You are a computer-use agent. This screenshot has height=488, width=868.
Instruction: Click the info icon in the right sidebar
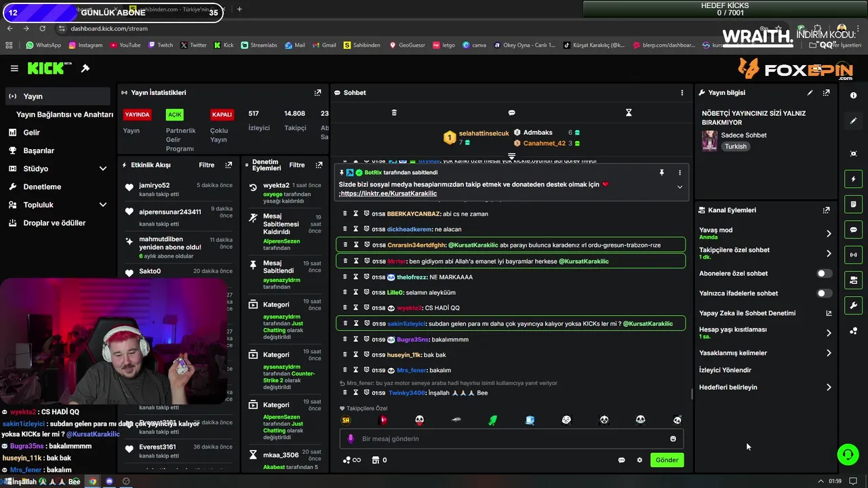(853, 96)
